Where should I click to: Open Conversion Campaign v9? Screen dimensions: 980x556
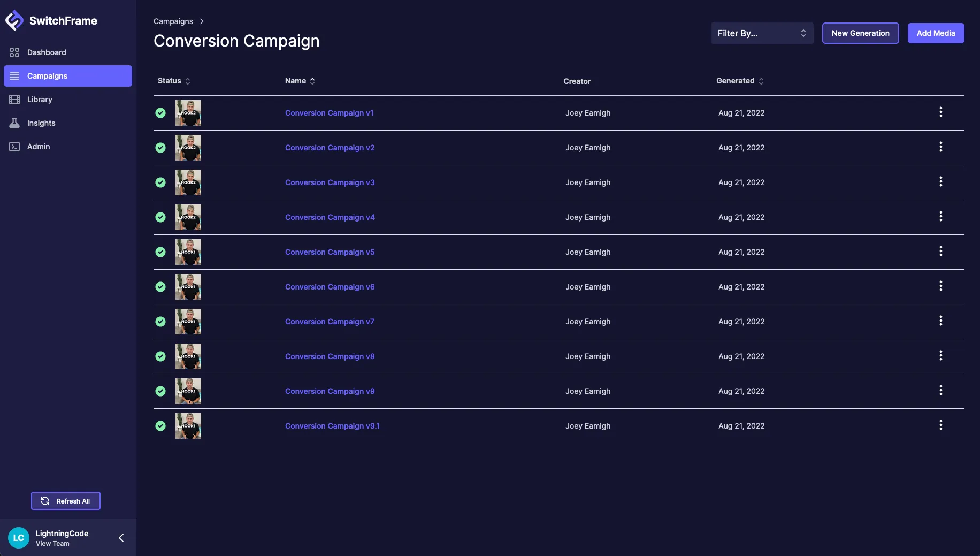[x=330, y=391]
